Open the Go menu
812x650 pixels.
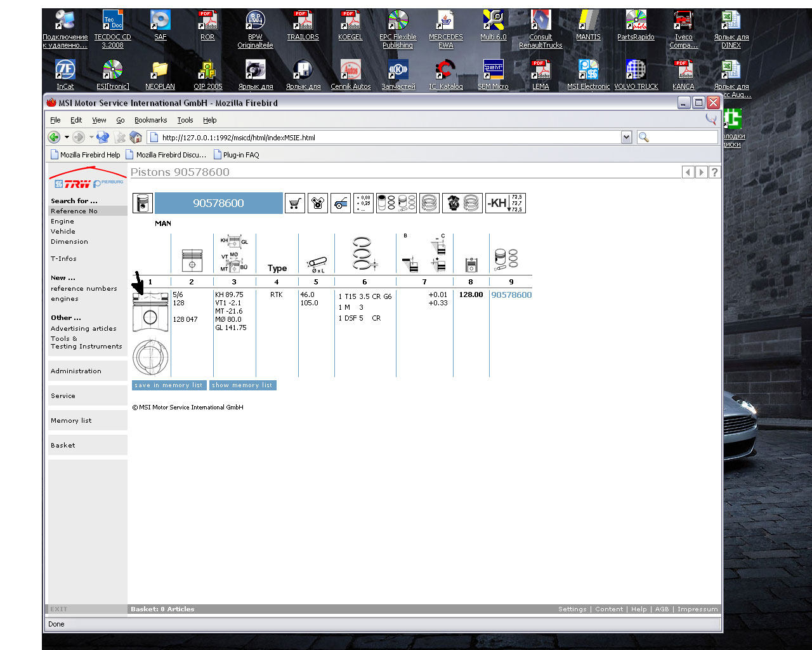click(x=121, y=120)
